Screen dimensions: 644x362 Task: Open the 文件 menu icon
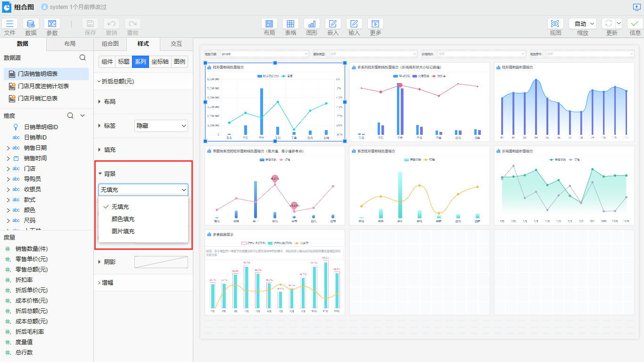tap(9, 24)
